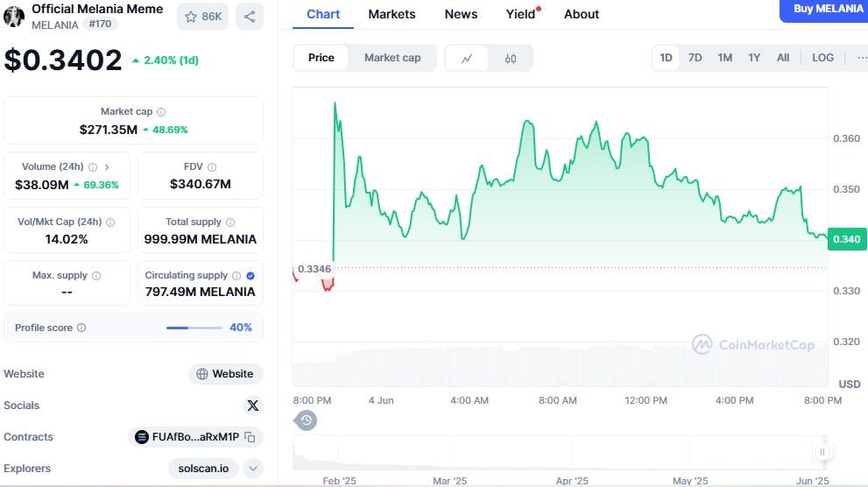This screenshot has width=868, height=487.
Task: Click the Official Melania Meme coin logo
Action: pos(14,16)
